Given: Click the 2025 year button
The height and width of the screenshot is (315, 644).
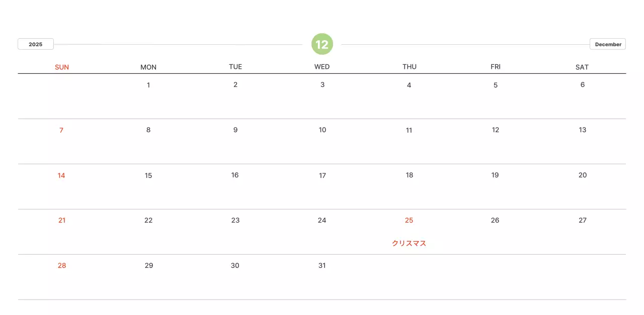Looking at the screenshot, I should (x=36, y=44).
